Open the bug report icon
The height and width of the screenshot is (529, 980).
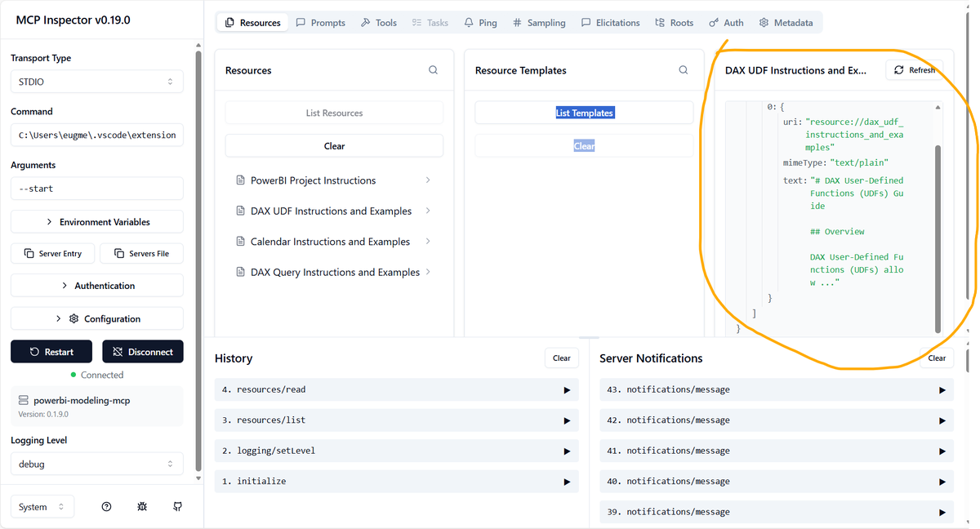(x=142, y=507)
